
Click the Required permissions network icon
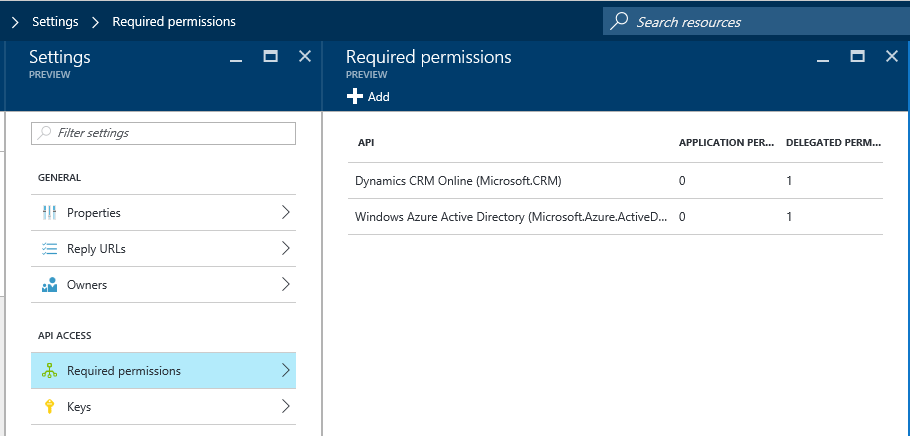pyautogui.click(x=49, y=371)
